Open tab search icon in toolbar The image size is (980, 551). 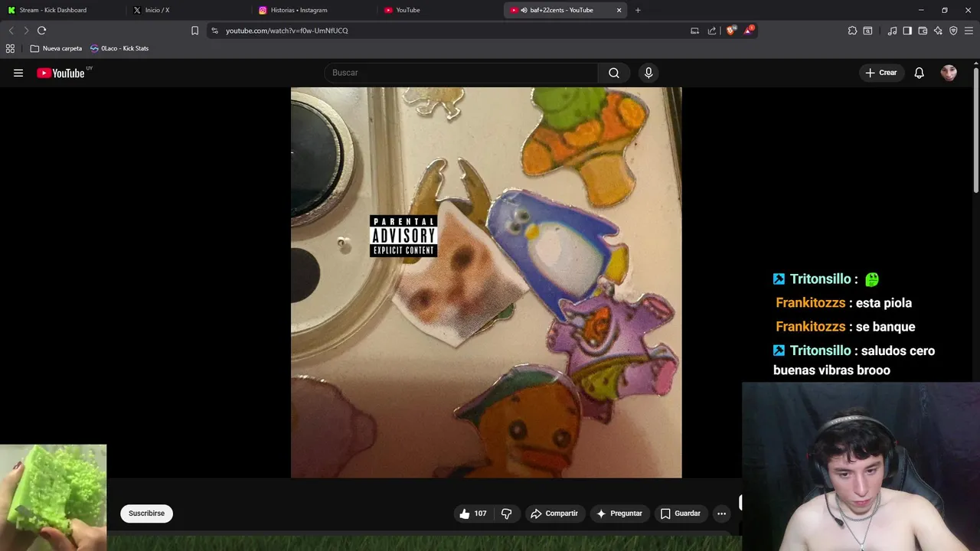867,31
